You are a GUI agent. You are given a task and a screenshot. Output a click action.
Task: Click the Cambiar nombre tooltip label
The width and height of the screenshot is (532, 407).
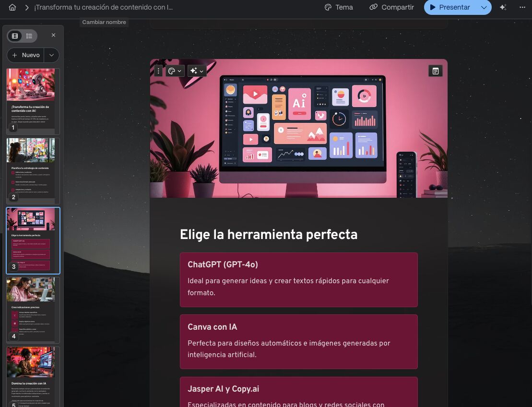(x=104, y=22)
